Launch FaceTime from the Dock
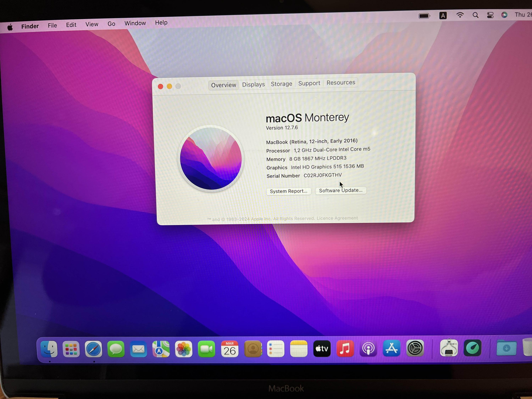The image size is (532, 399). [x=206, y=349]
